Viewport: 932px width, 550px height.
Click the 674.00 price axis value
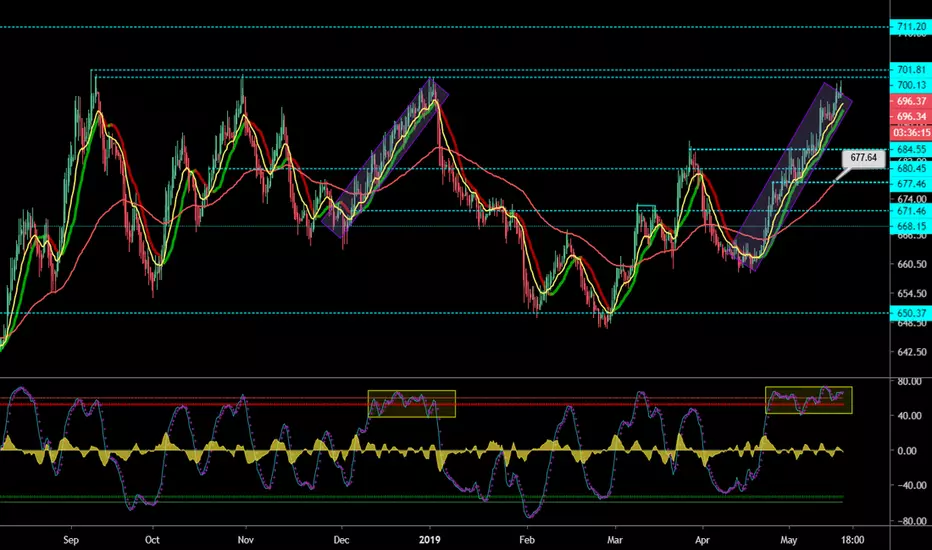912,199
